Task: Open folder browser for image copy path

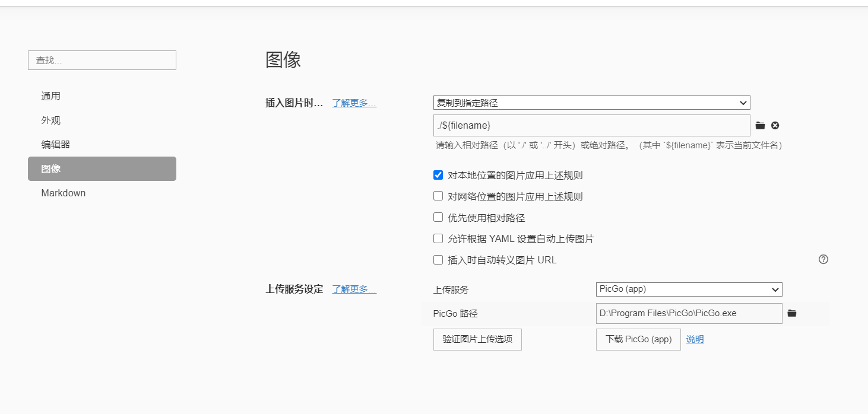Action: click(x=760, y=126)
